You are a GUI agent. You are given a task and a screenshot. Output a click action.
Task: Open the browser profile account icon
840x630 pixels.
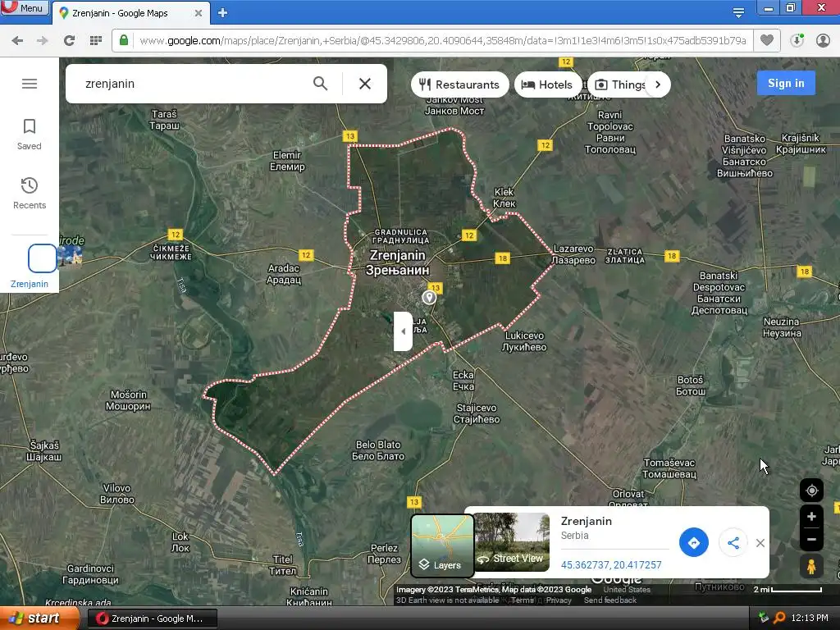pos(823,40)
